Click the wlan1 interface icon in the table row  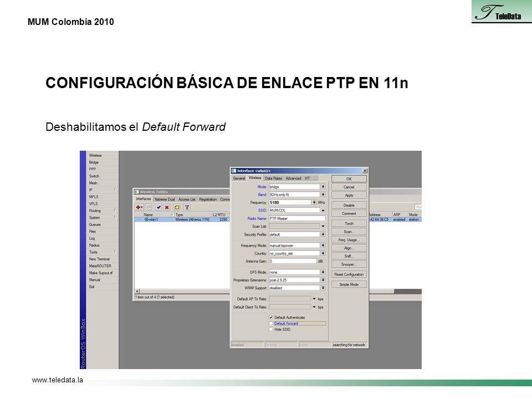[x=146, y=219]
